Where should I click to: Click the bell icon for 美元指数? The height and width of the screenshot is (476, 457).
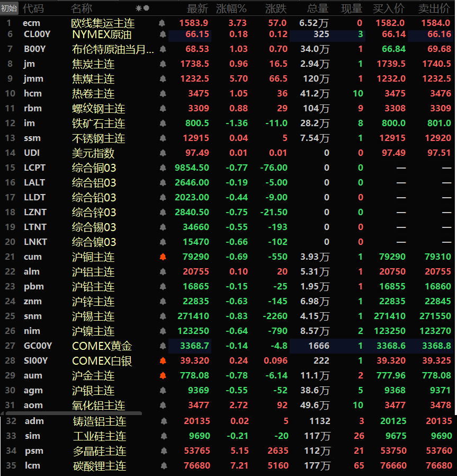click(163, 153)
